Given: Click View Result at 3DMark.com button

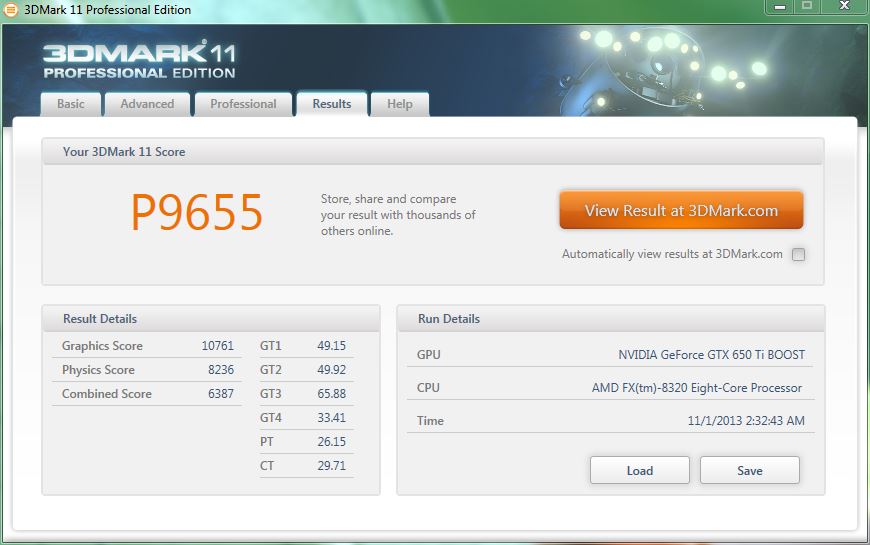Looking at the screenshot, I should 681,210.
